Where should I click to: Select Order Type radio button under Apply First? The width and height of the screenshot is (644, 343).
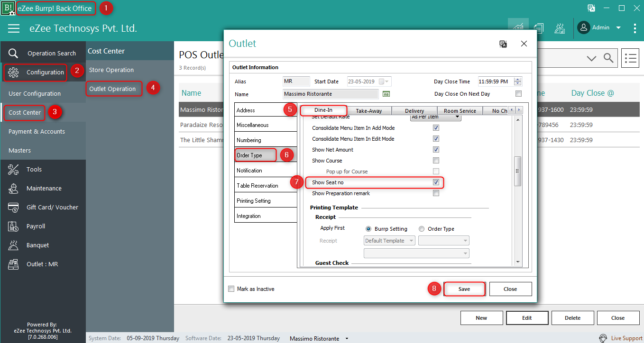[x=422, y=229]
